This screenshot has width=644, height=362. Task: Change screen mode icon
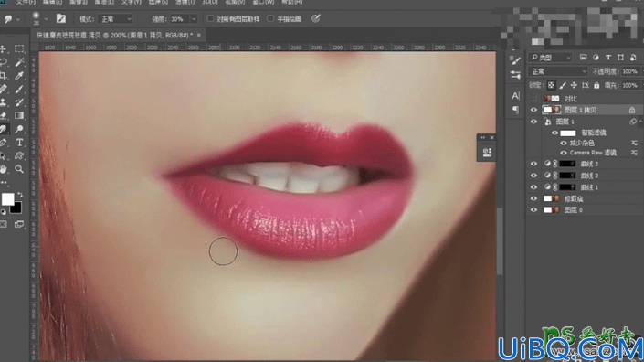pos(19,224)
